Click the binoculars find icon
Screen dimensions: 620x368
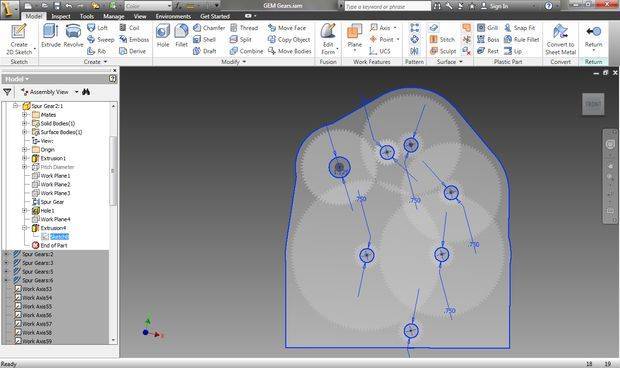point(86,92)
